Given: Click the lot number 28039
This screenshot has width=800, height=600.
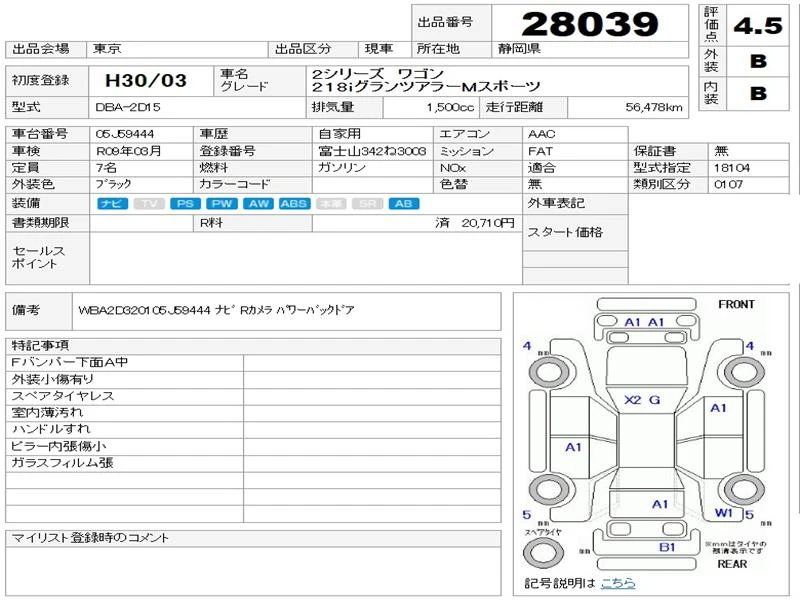Looking at the screenshot, I should (590, 23).
